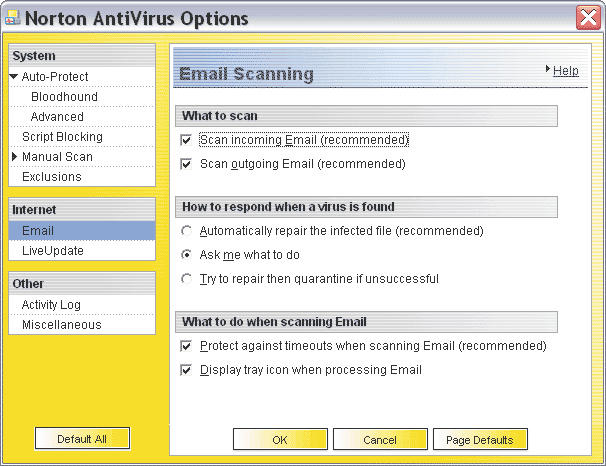The image size is (606, 466).
Task: Select Automatically repair the infected file
Action: coord(186,231)
